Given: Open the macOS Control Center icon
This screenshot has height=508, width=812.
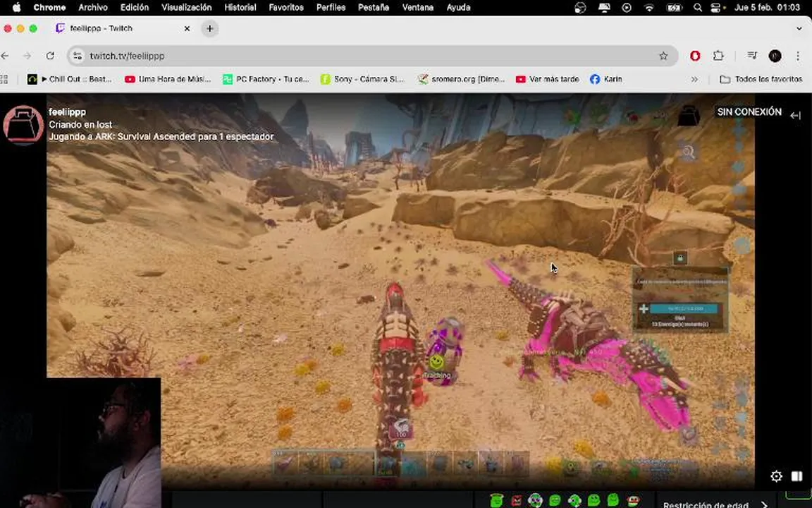Looking at the screenshot, I should coord(715,8).
